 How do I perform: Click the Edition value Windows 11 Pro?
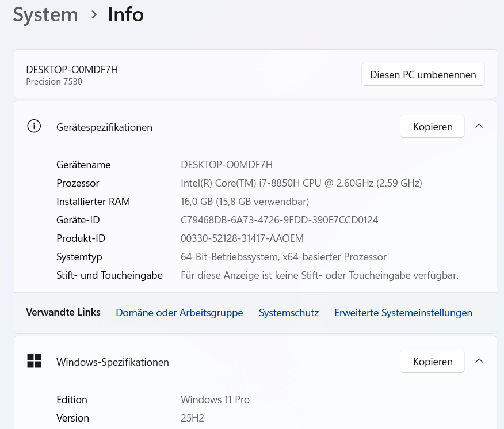[x=215, y=400]
